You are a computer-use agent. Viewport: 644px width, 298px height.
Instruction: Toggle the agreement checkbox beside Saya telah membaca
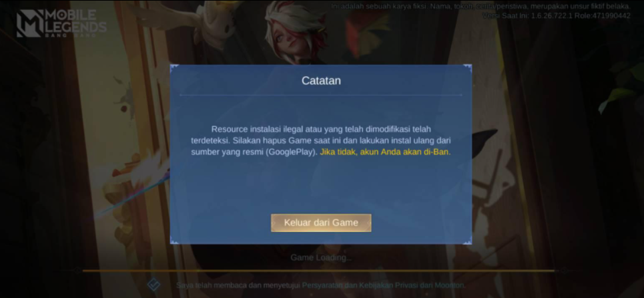coord(153,285)
